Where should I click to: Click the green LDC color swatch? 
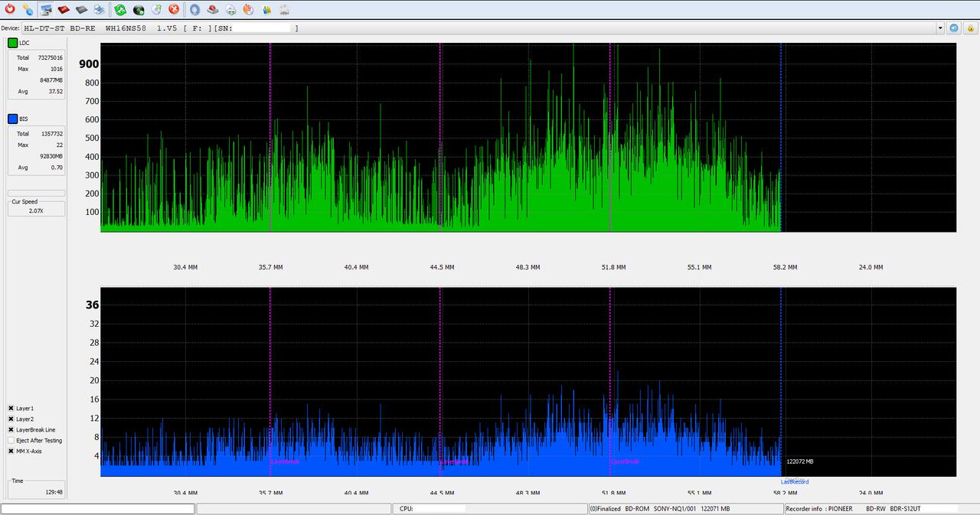point(12,43)
